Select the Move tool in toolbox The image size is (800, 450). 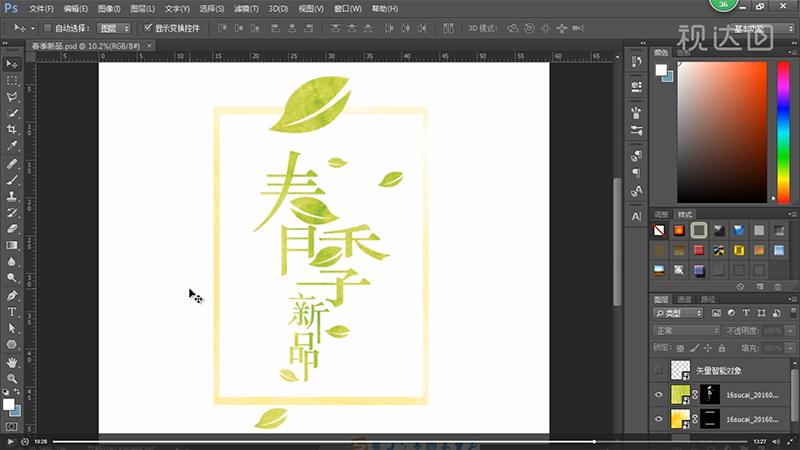point(12,64)
